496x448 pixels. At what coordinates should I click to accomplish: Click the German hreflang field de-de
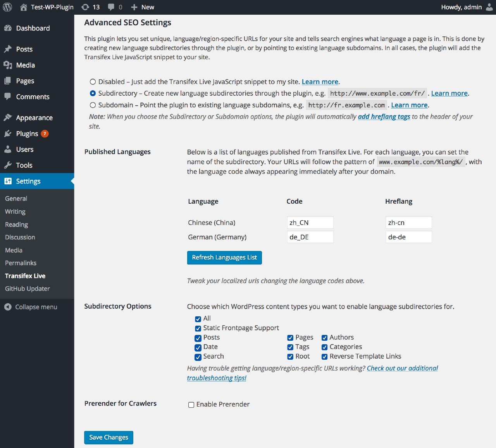point(409,237)
